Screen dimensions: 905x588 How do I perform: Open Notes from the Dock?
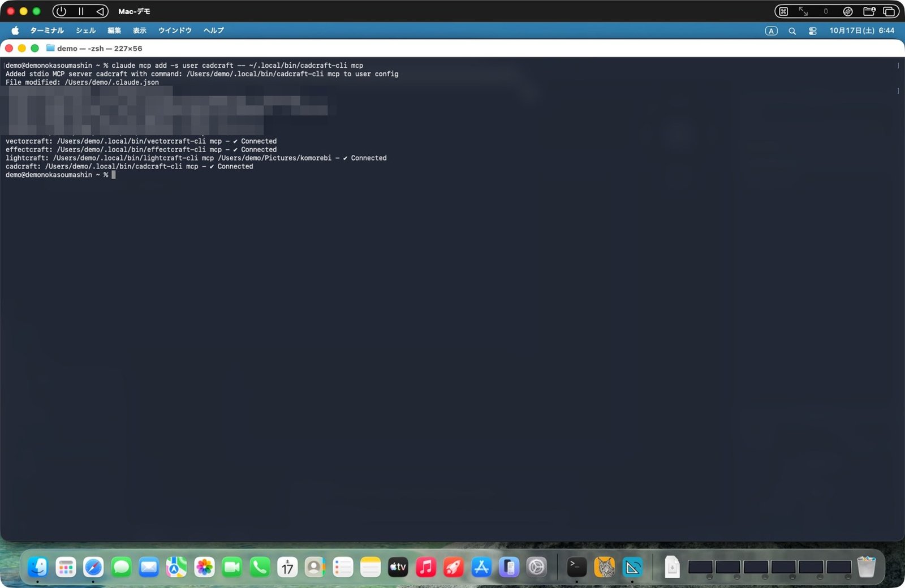pos(370,567)
